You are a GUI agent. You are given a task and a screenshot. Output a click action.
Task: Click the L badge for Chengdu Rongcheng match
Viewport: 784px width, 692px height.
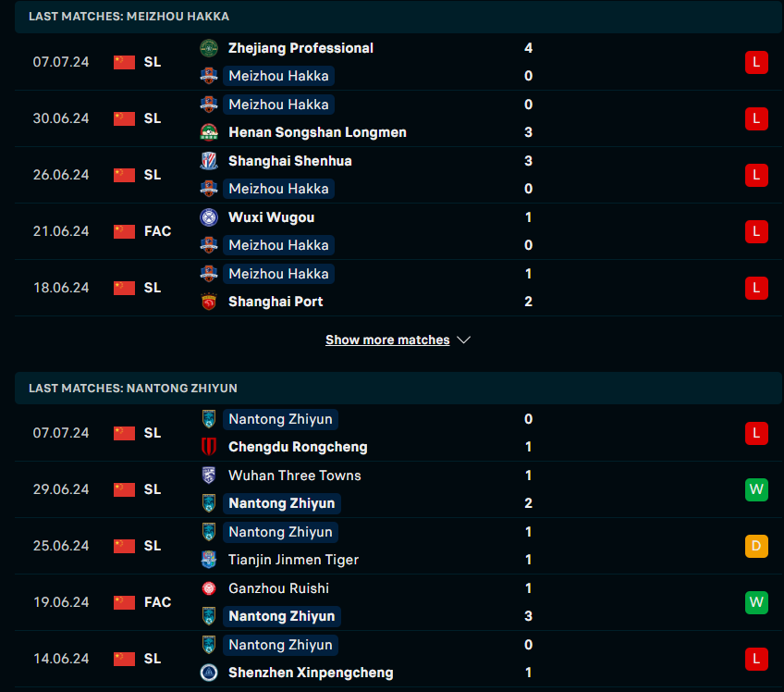click(756, 433)
